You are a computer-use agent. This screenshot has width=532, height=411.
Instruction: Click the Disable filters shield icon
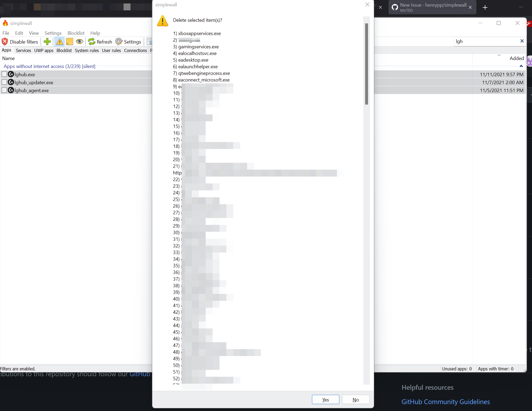pos(5,42)
